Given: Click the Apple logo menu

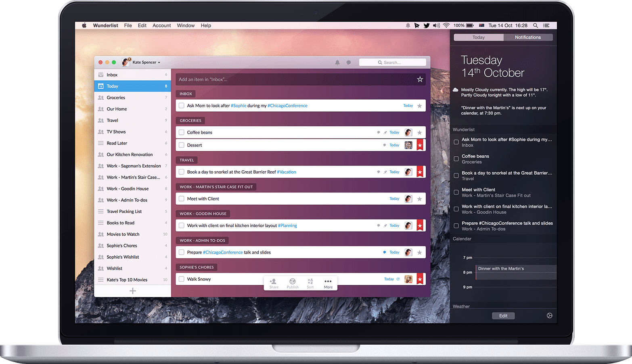Looking at the screenshot, I should click(x=84, y=25).
